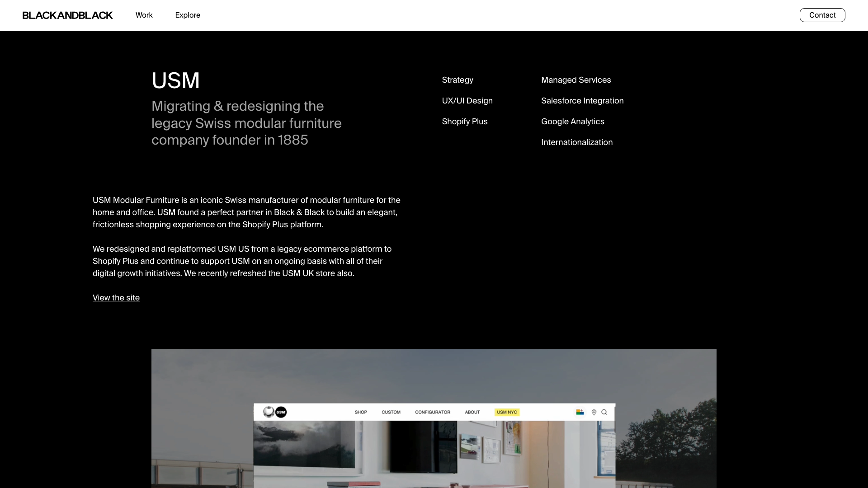Follow the View the site link
This screenshot has width=868, height=488.
pos(116,298)
